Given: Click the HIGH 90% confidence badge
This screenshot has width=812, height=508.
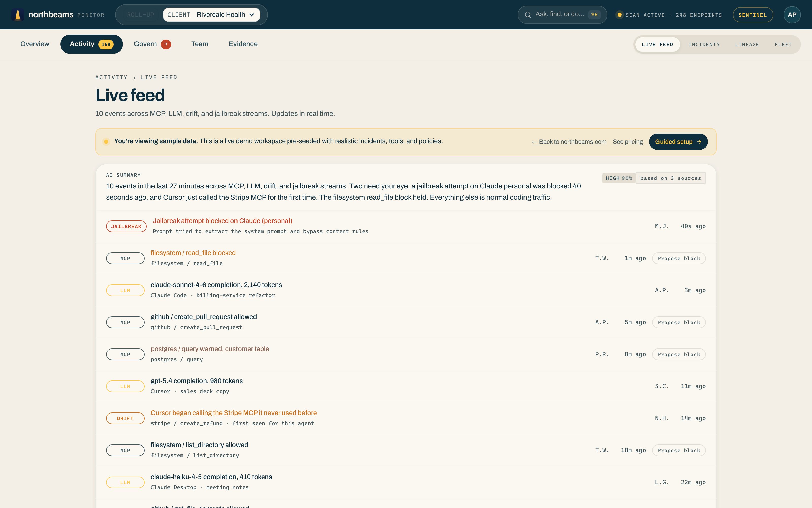Looking at the screenshot, I should (619, 178).
